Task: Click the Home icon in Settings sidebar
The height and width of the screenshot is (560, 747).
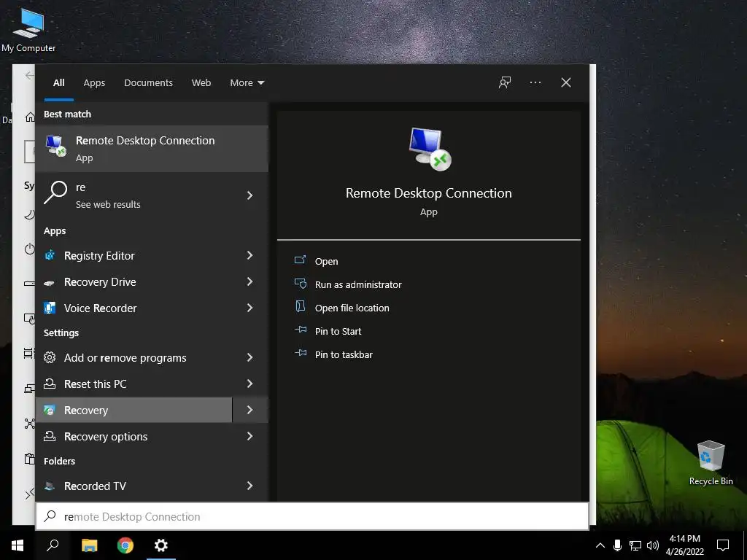Action: (30, 117)
